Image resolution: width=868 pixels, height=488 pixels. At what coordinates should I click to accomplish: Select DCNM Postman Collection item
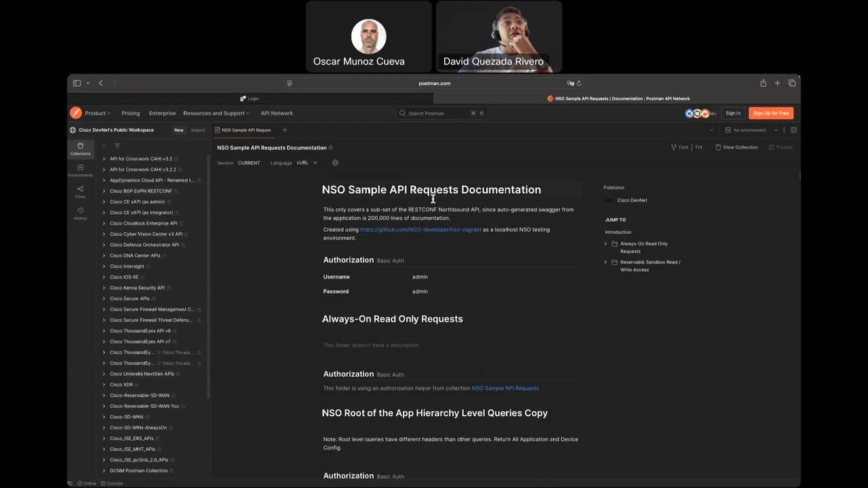coord(138,471)
